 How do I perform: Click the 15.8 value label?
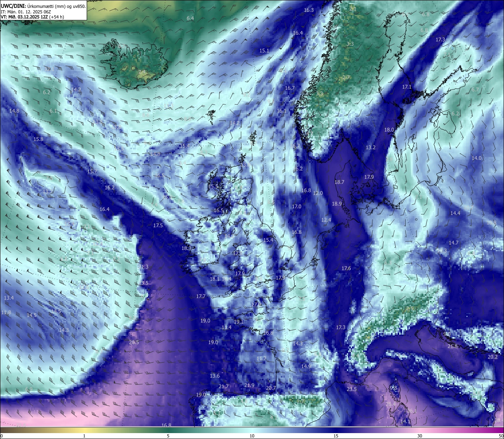(38, 139)
